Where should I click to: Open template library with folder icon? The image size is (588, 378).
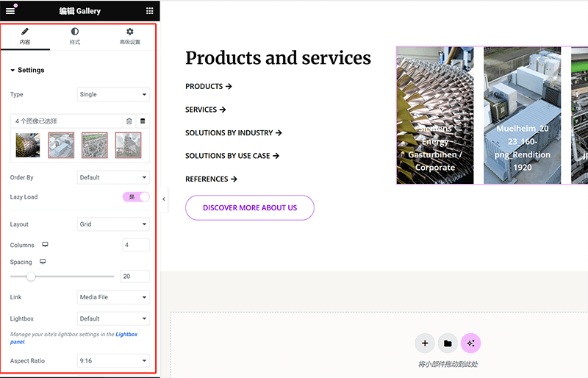tap(447, 343)
